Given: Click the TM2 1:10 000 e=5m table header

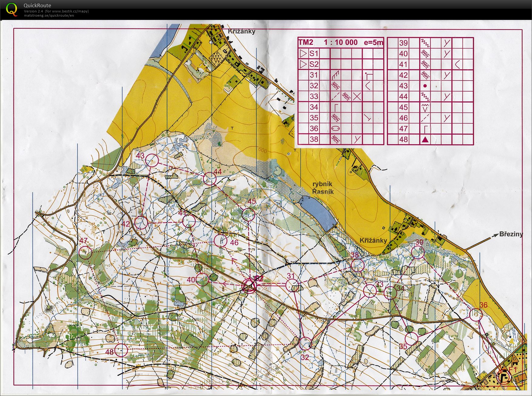Looking at the screenshot, I should coord(341,42).
